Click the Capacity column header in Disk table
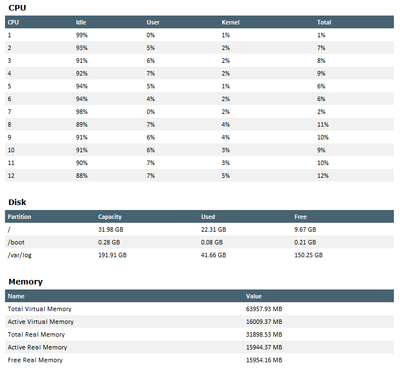 pos(110,217)
